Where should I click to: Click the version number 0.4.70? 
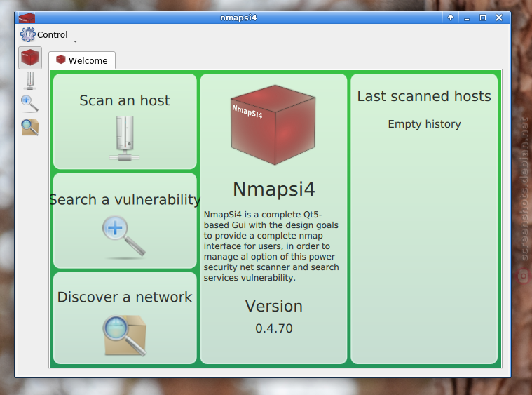pyautogui.click(x=274, y=328)
